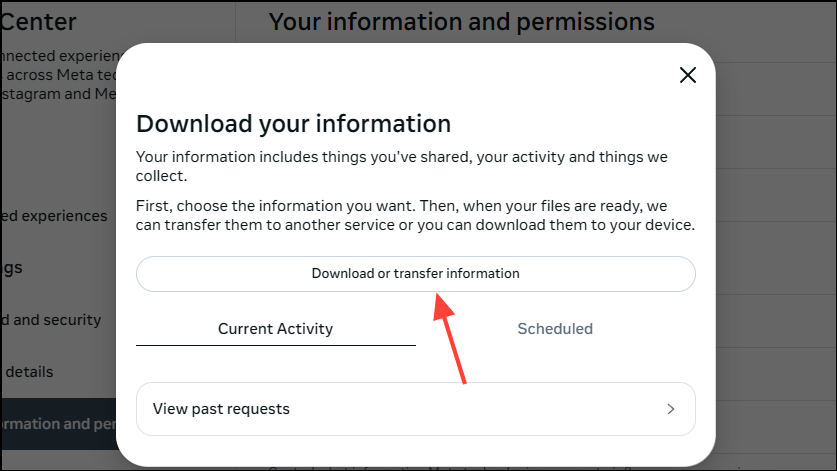Click the experiences entry in the sidebar
837x471 pixels.
55,216
